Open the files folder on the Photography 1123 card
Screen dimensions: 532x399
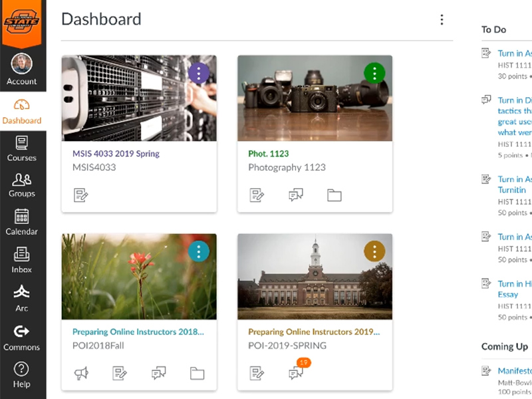point(333,195)
